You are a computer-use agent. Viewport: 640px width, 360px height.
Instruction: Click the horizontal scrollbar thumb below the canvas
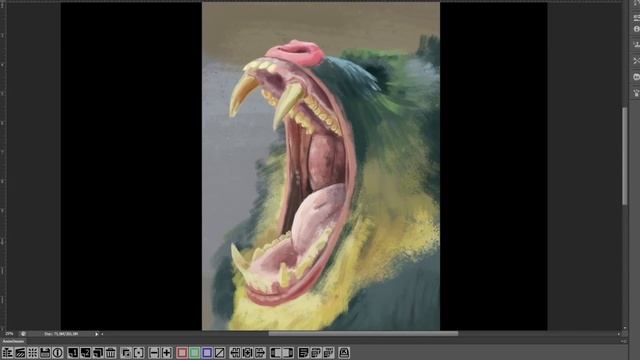[x=363, y=333]
